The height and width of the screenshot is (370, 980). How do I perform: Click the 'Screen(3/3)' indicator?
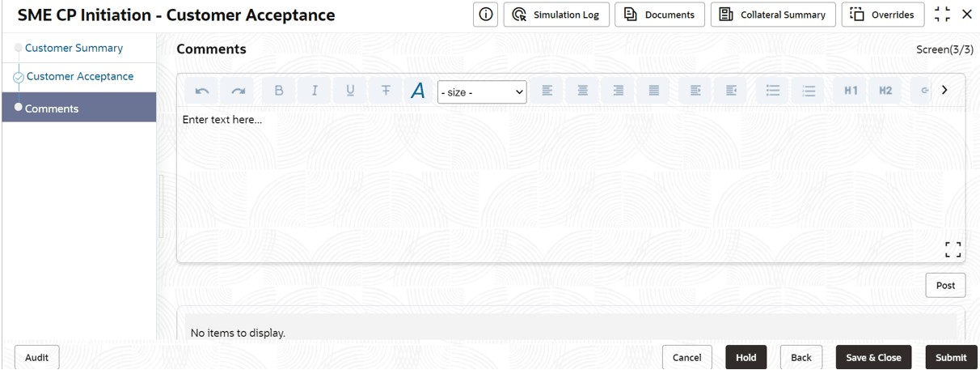pos(944,49)
